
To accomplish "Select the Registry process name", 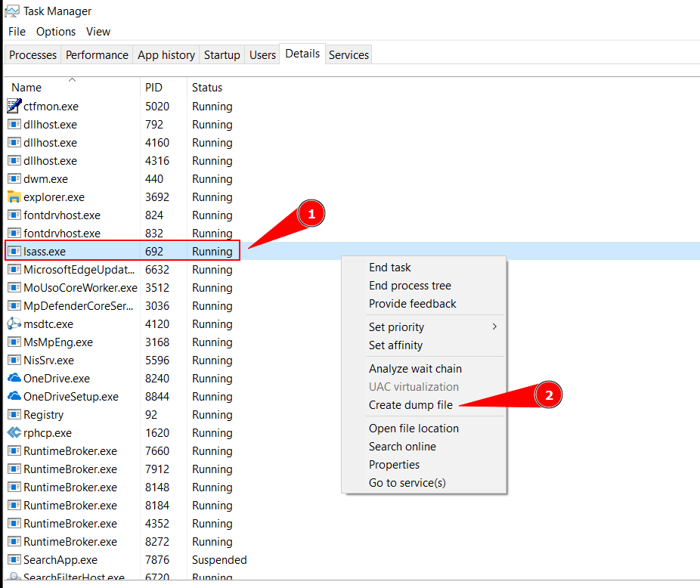I will click(43, 415).
